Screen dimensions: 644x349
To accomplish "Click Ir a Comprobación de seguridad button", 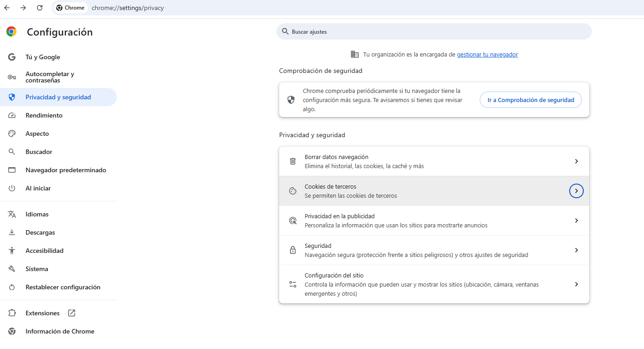I will pos(530,100).
